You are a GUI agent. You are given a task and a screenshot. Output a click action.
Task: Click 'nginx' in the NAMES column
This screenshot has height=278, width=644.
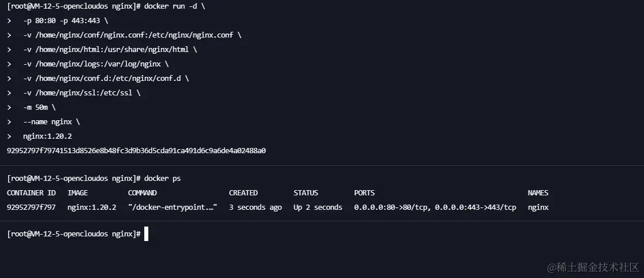tap(538, 207)
